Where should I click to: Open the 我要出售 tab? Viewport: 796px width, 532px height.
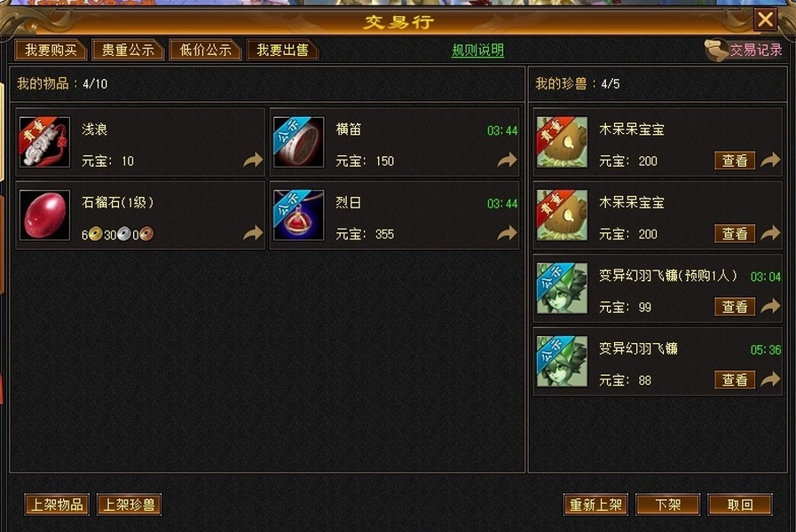[x=282, y=51]
